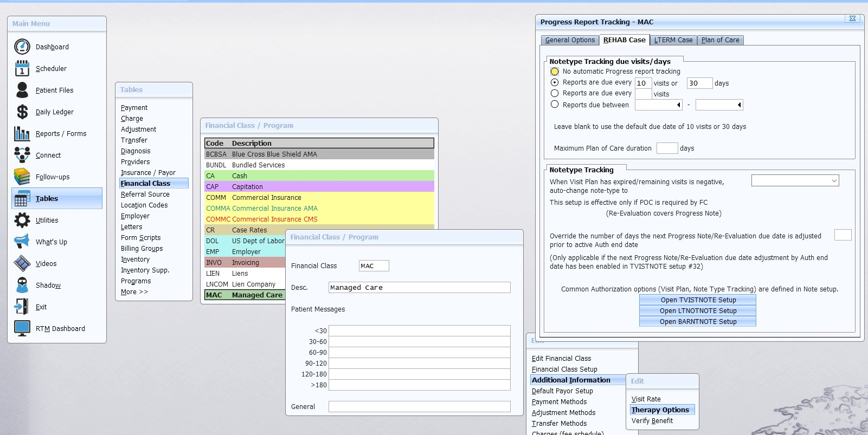Open the RTM Dashboard monitor icon

22,328
